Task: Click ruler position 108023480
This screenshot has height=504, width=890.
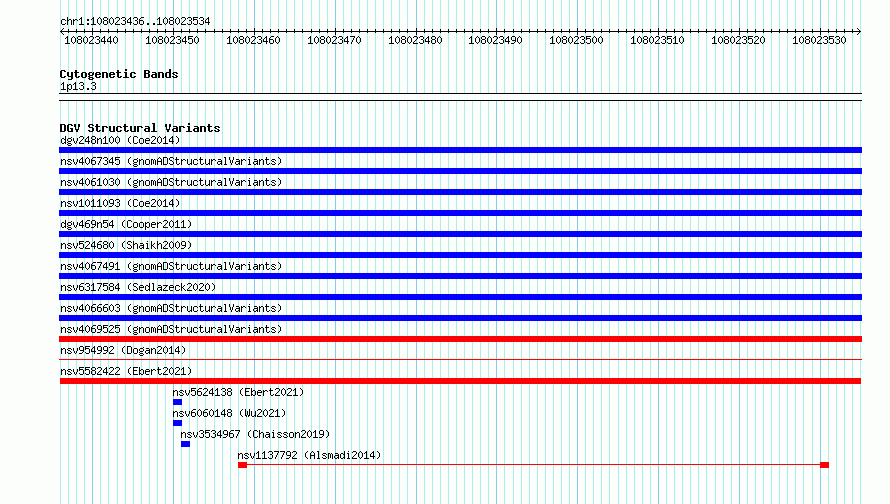Action: tap(415, 40)
